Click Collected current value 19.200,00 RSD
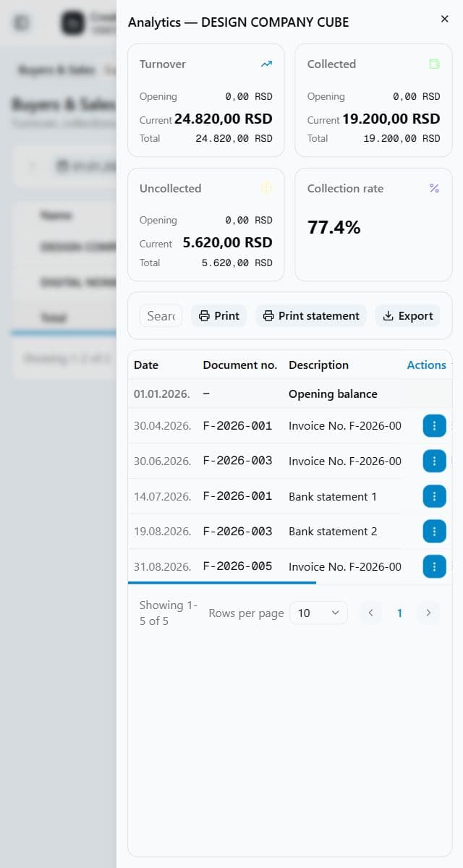Viewport: 463px width, 868px height. [x=391, y=119]
